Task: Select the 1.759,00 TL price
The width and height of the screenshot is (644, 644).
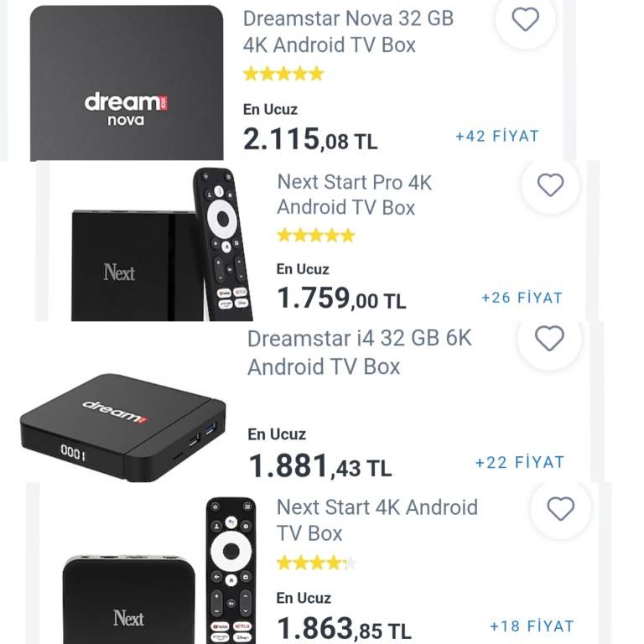Action: pyautogui.click(x=340, y=299)
